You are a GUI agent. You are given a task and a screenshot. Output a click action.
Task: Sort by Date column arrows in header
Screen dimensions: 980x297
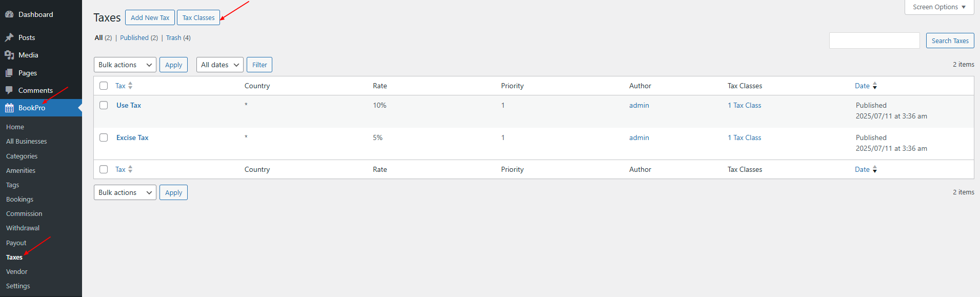pos(875,86)
